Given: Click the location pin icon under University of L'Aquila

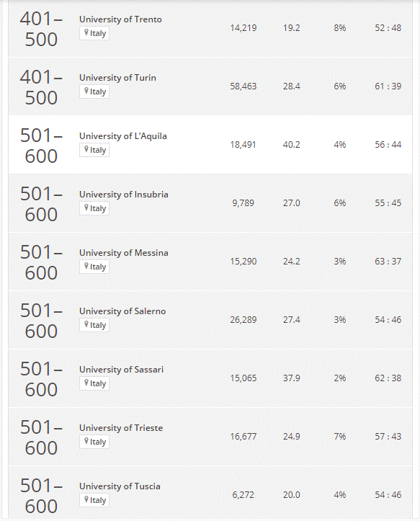Looking at the screenshot, I should point(86,149).
